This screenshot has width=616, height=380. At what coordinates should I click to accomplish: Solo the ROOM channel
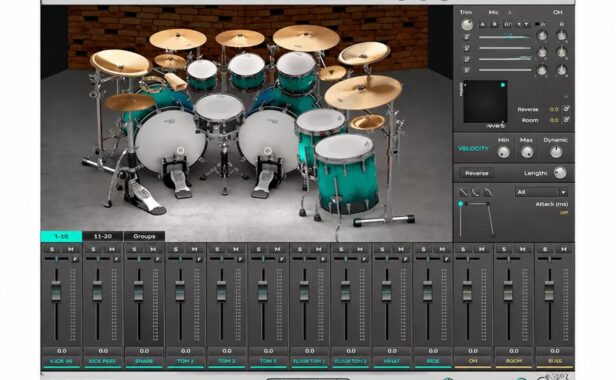[504, 249]
